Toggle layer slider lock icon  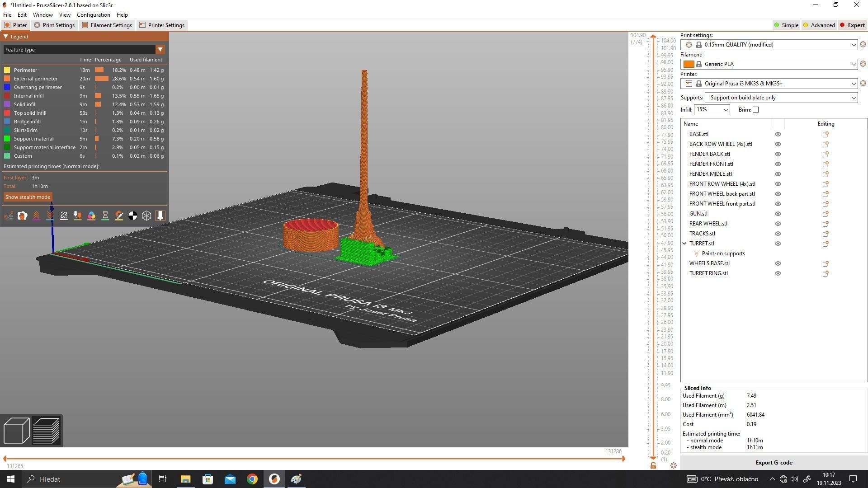(x=653, y=465)
